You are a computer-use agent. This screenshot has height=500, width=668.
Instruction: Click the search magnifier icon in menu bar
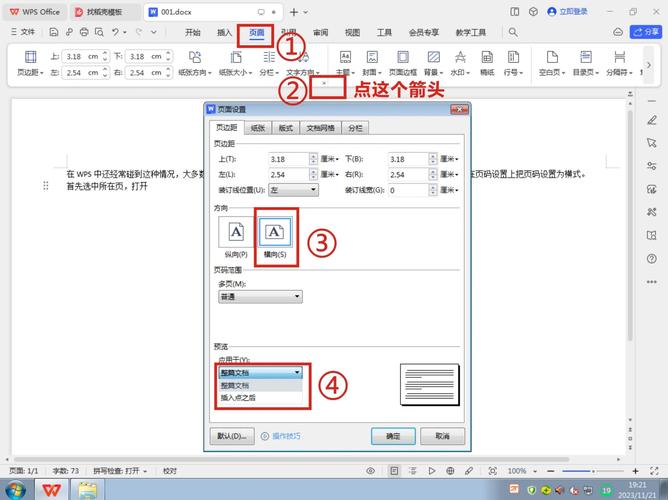[x=513, y=32]
